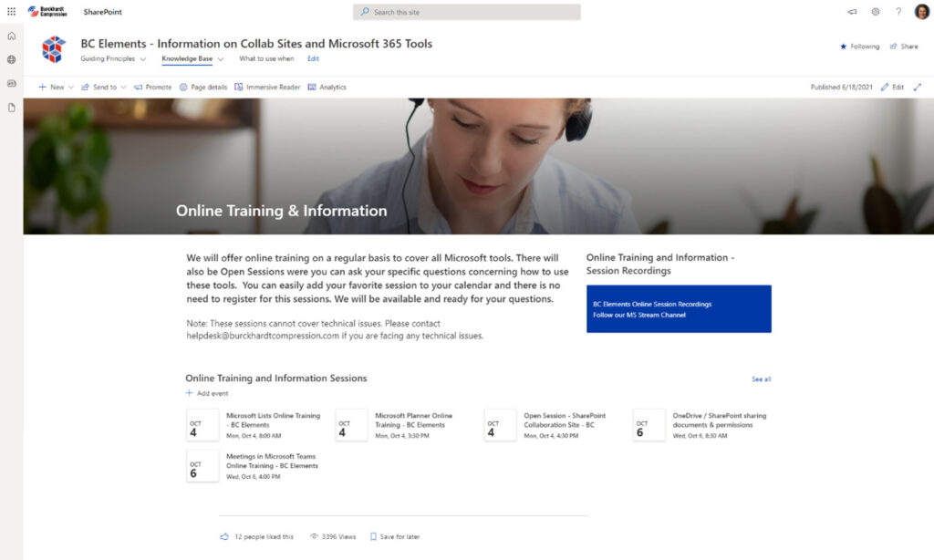This screenshot has width=934, height=560.
Task: Click Page details in the command bar
Action: (202, 88)
